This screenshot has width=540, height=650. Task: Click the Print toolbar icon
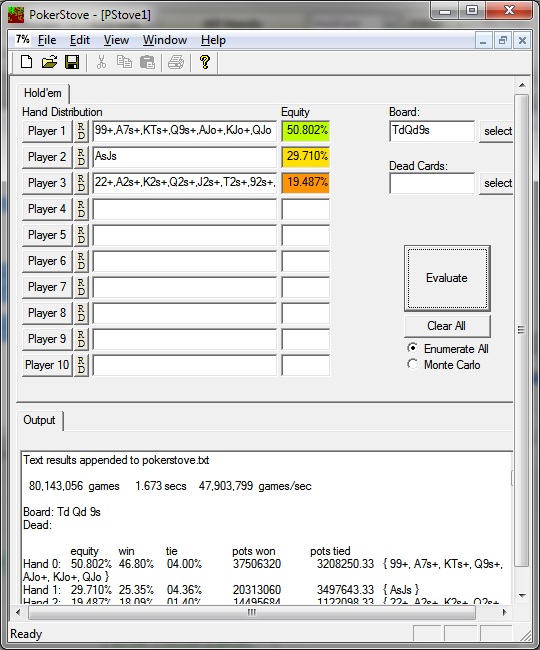[176, 62]
